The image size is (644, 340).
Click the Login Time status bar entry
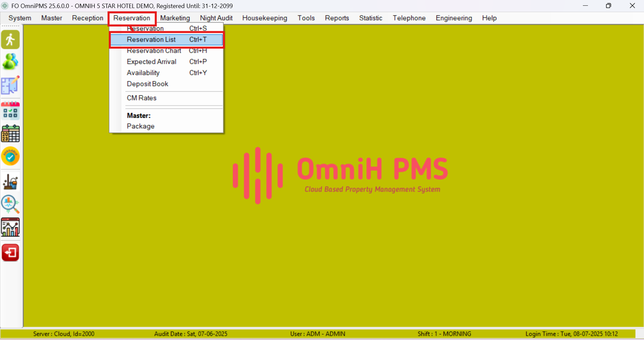pos(571,334)
